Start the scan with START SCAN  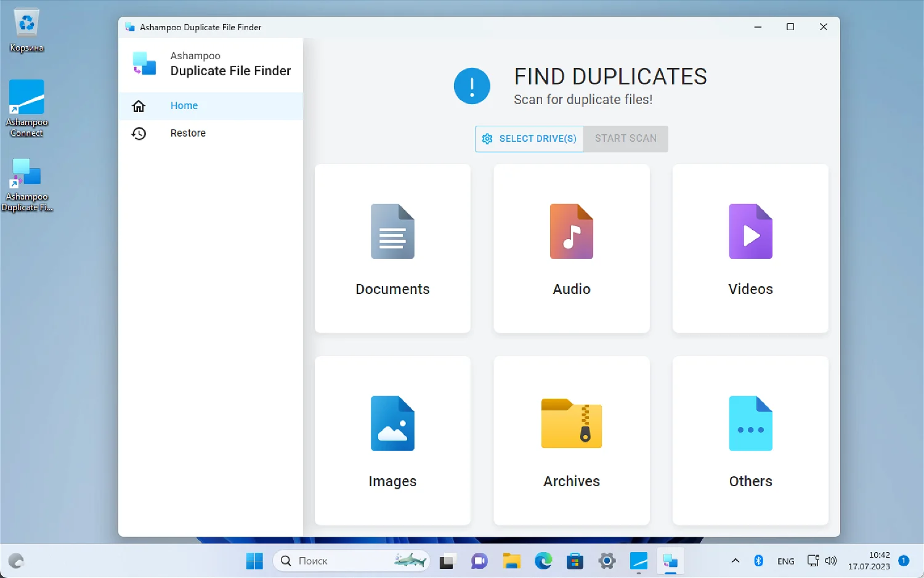(625, 139)
